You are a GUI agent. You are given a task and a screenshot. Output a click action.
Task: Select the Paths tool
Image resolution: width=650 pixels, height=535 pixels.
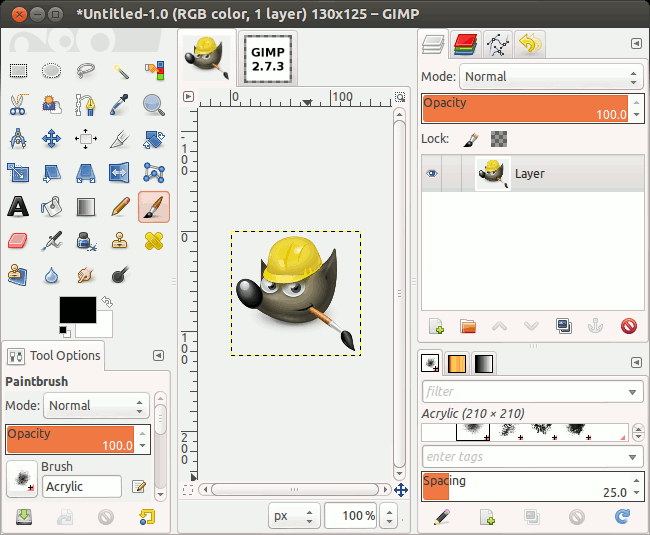click(85, 104)
